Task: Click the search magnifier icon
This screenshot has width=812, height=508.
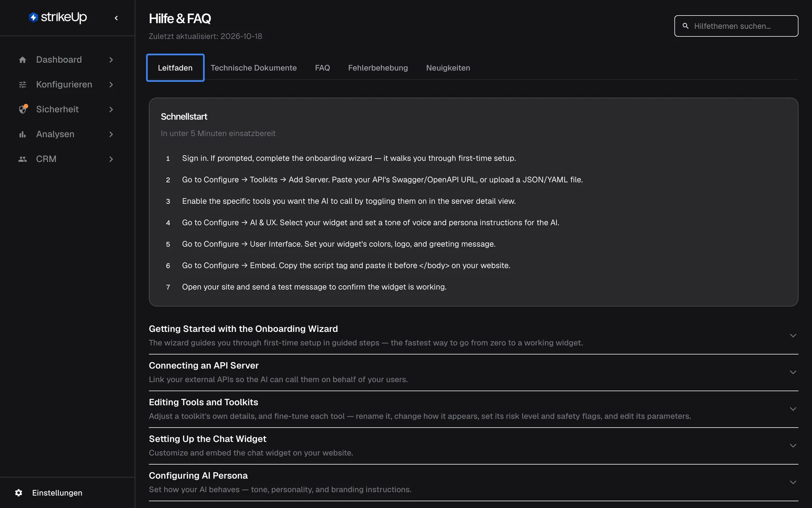Action: (686, 26)
